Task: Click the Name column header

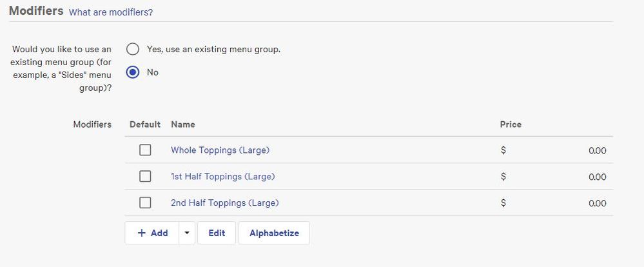Action: pyautogui.click(x=183, y=124)
